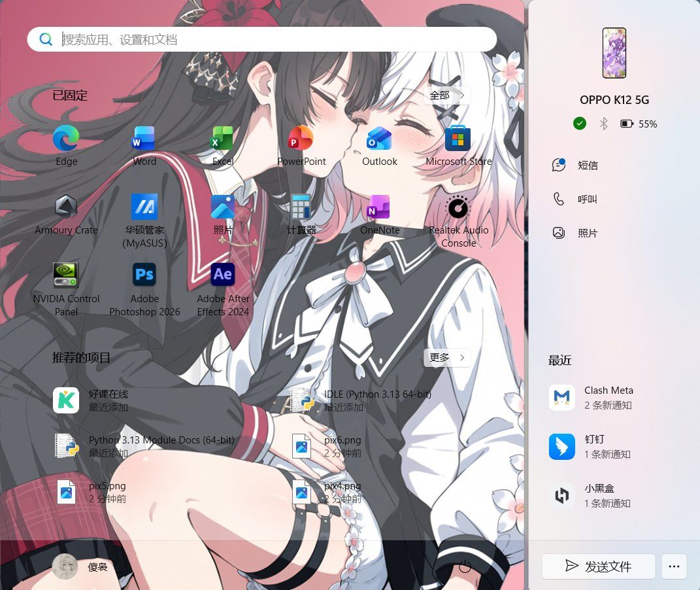700x590 pixels.
Task: Click the magnifier search icon
Action: click(46, 39)
